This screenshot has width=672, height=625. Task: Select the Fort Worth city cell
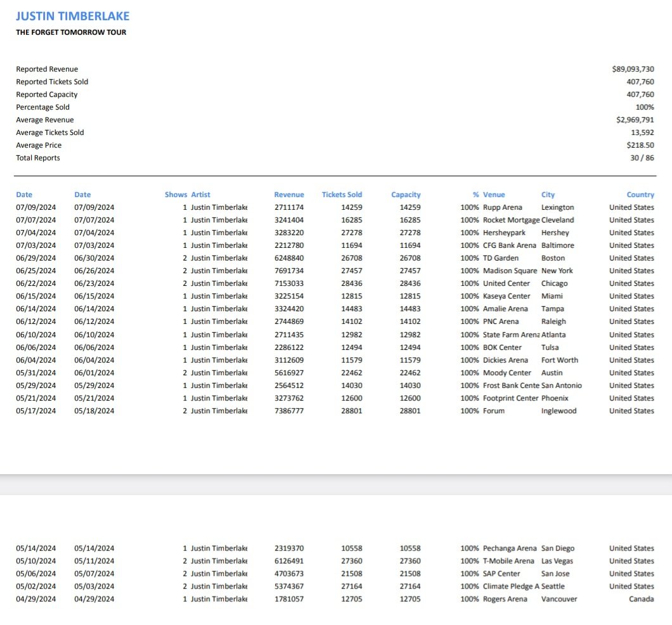pyautogui.click(x=559, y=360)
